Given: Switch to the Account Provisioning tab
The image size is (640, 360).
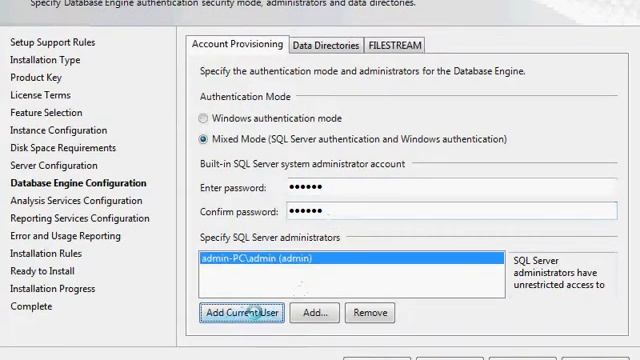Looking at the screenshot, I should click(237, 44).
